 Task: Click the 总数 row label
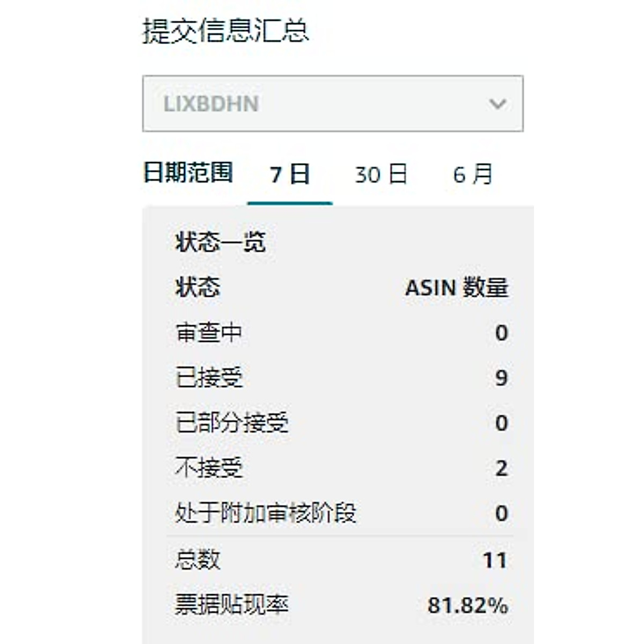[197, 560]
